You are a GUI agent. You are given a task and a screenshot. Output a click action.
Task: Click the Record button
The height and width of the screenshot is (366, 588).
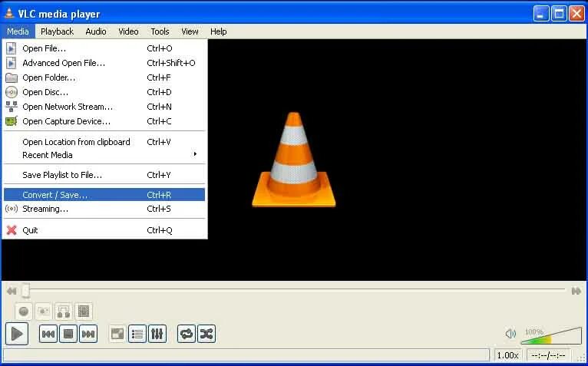[24, 312]
